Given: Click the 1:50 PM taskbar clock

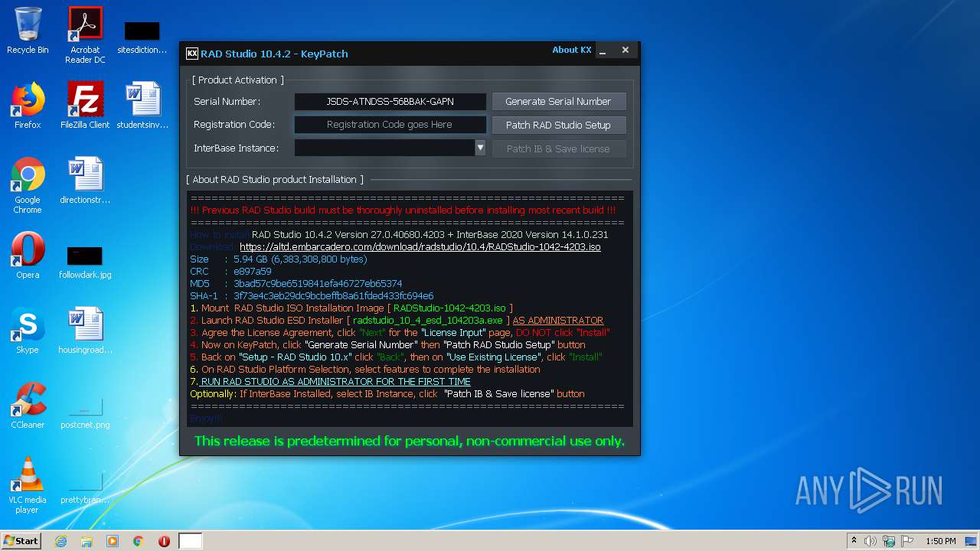Looking at the screenshot, I should tap(941, 541).
